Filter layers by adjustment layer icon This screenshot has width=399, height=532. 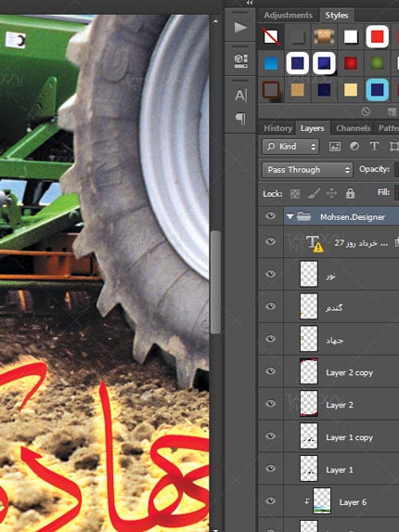pyautogui.click(x=354, y=147)
